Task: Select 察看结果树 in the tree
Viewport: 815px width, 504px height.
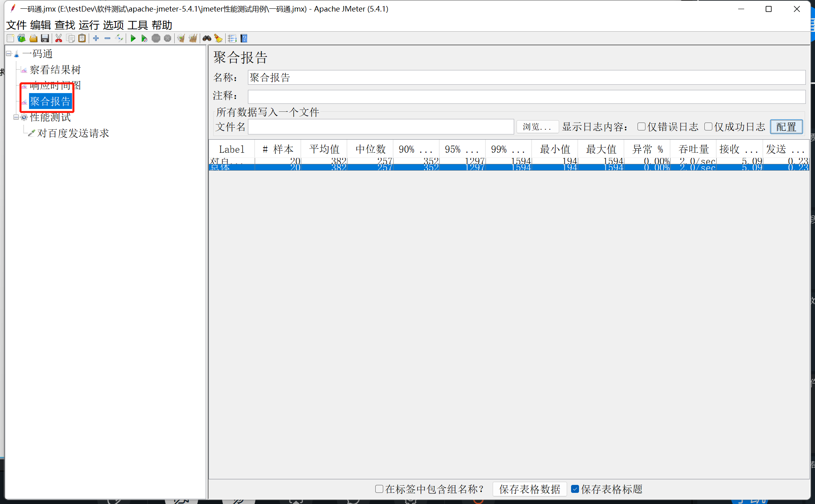Action: [55, 70]
